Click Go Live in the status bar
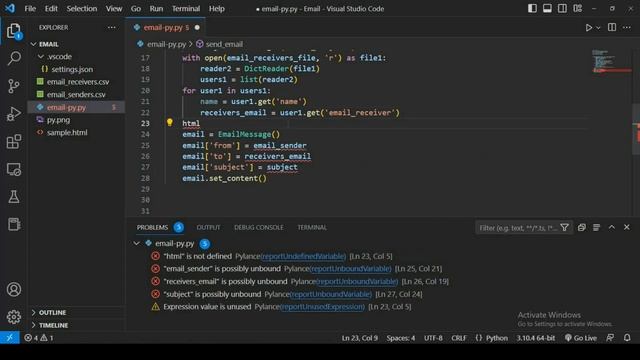 580,338
